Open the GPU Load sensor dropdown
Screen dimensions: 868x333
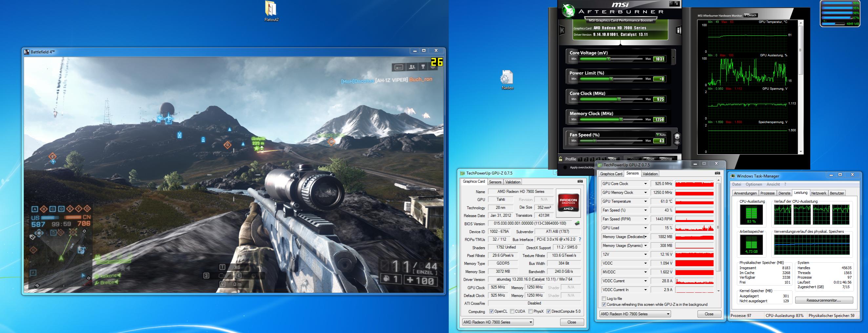tap(645, 228)
